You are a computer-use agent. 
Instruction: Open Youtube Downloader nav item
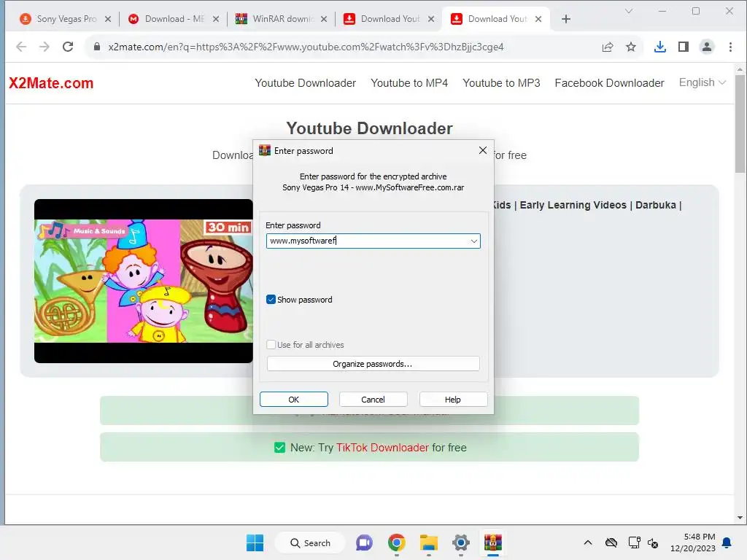point(306,83)
